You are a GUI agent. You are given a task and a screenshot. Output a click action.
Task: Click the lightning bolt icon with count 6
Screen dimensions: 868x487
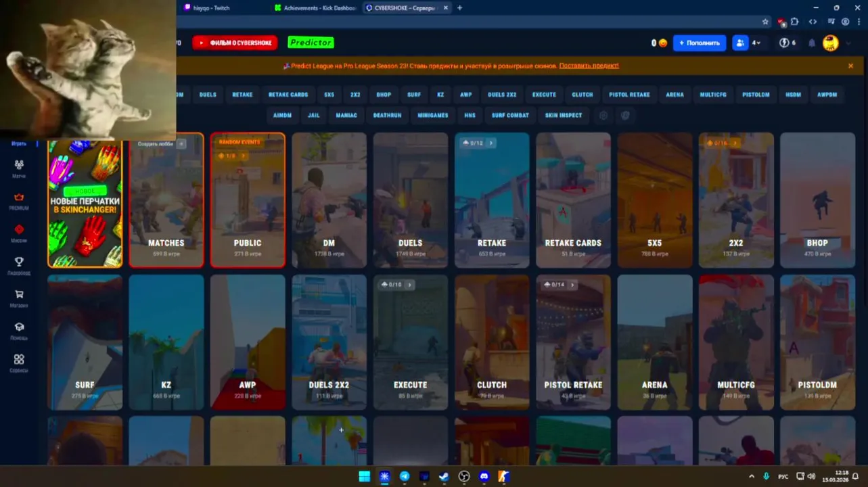click(x=787, y=43)
